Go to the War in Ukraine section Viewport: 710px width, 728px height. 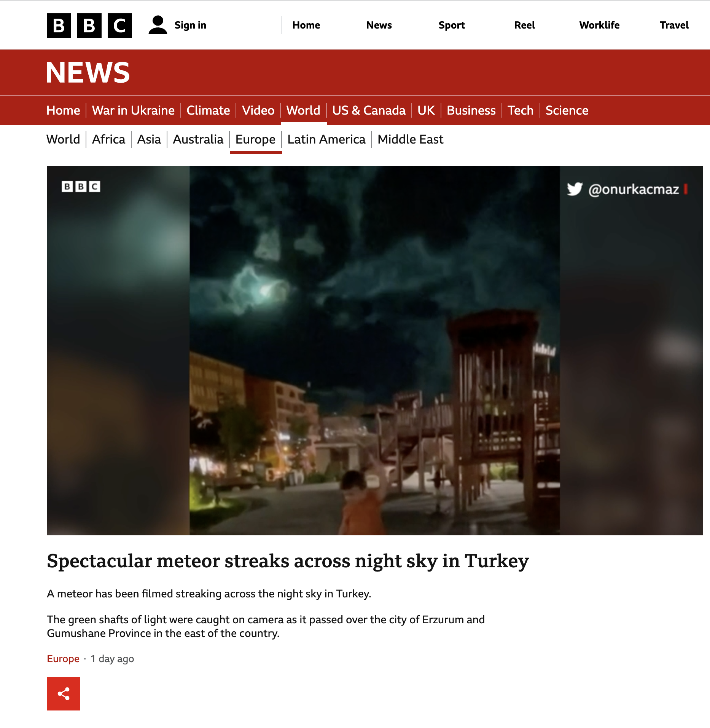click(x=133, y=110)
